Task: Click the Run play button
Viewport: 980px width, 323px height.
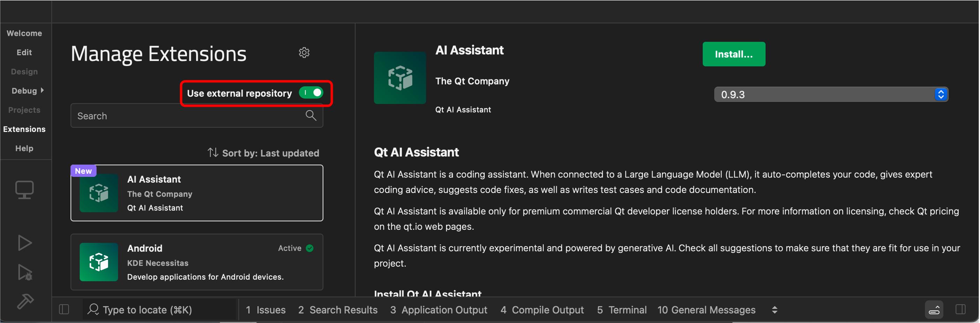Action: coord(25,243)
